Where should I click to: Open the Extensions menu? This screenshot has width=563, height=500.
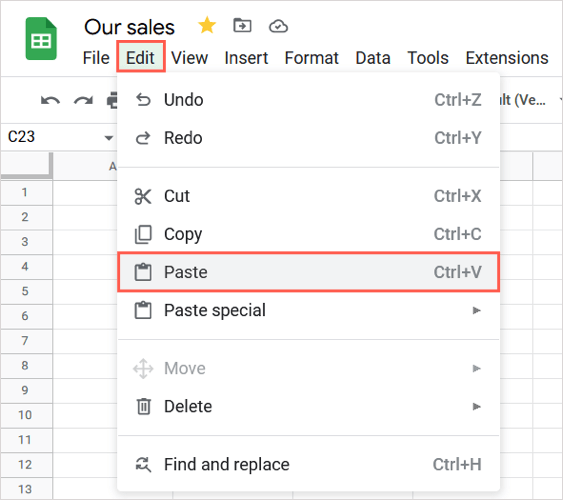[x=507, y=58]
